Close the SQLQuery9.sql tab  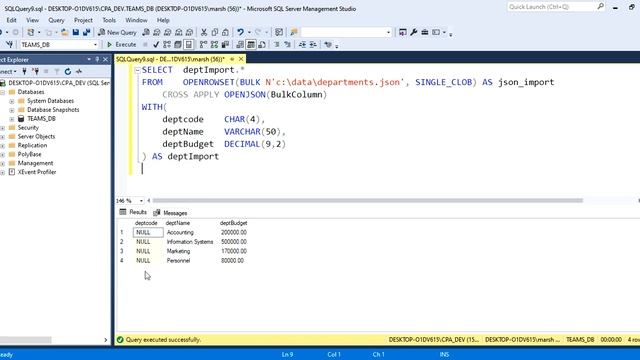(x=241, y=59)
